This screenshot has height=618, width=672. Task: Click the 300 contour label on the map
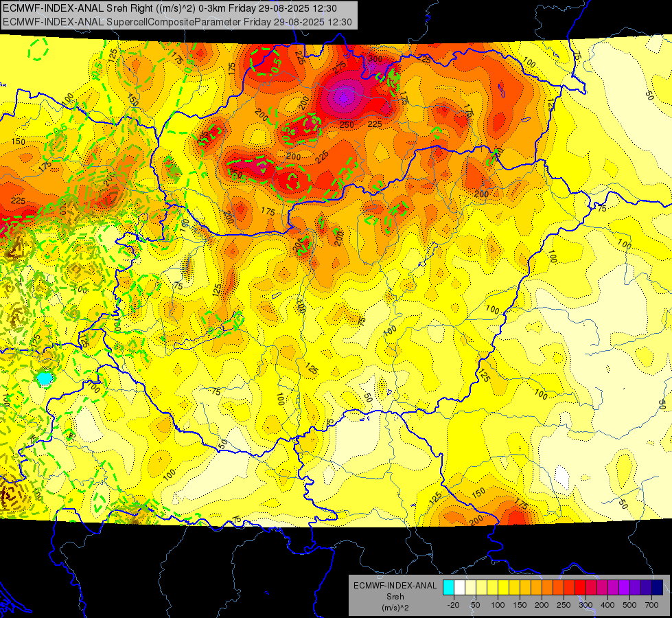(375, 59)
